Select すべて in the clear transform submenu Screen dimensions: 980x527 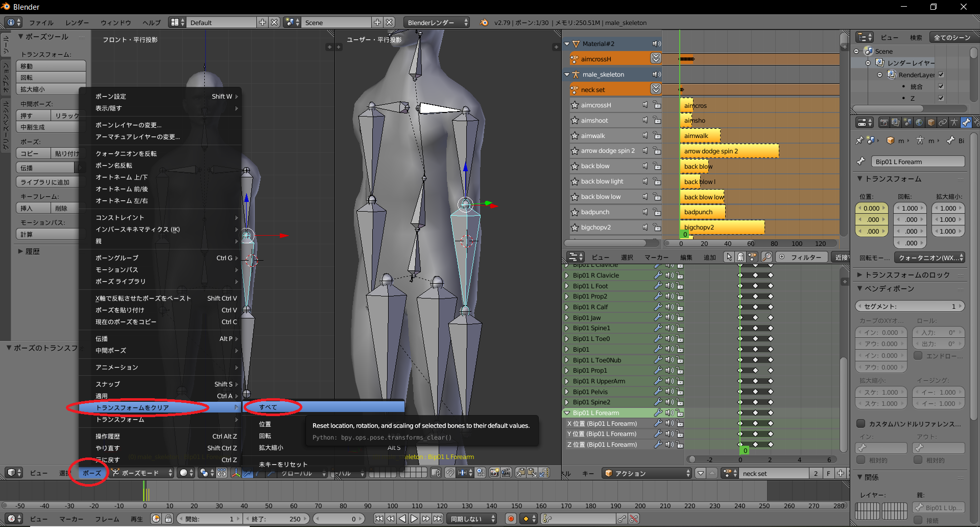pyautogui.click(x=268, y=407)
